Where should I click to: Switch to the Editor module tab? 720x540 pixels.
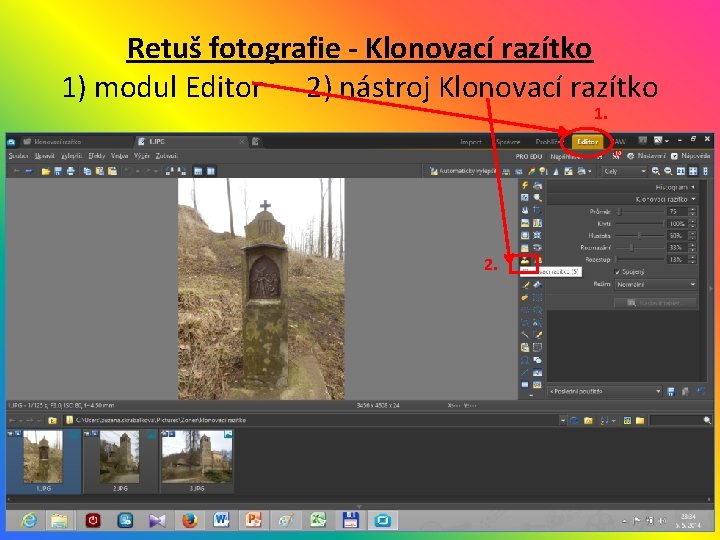pyautogui.click(x=587, y=142)
